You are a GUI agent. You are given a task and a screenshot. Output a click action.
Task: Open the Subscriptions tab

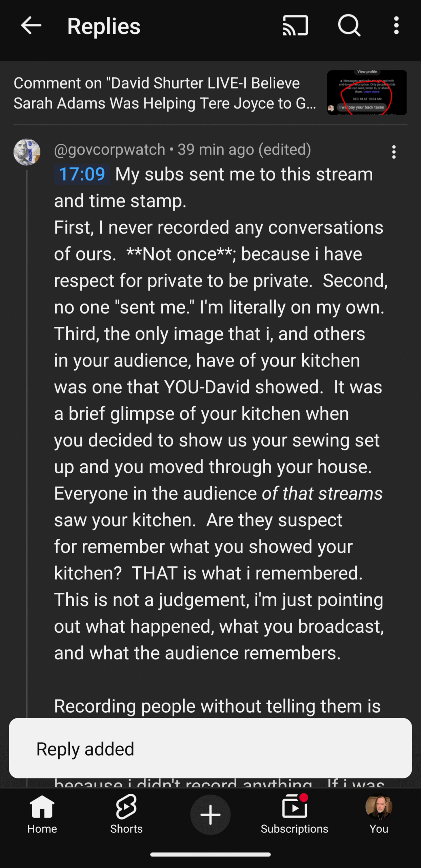coord(294,814)
